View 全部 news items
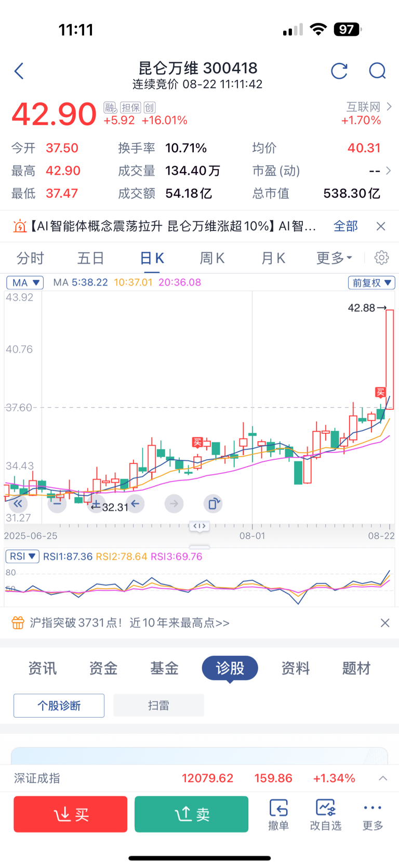Screen dimensions: 399x868 coord(345,226)
